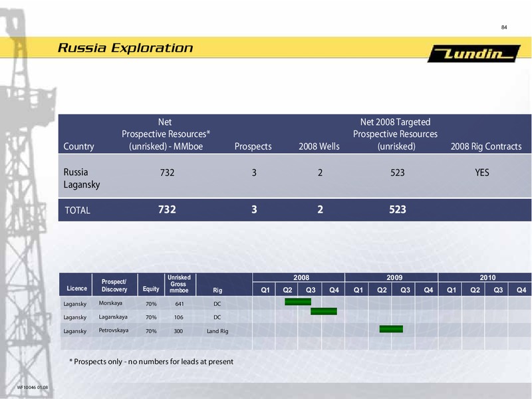The width and height of the screenshot is (532, 399).
Task: Click the 2008 year header in the timeline
Action: point(301,277)
